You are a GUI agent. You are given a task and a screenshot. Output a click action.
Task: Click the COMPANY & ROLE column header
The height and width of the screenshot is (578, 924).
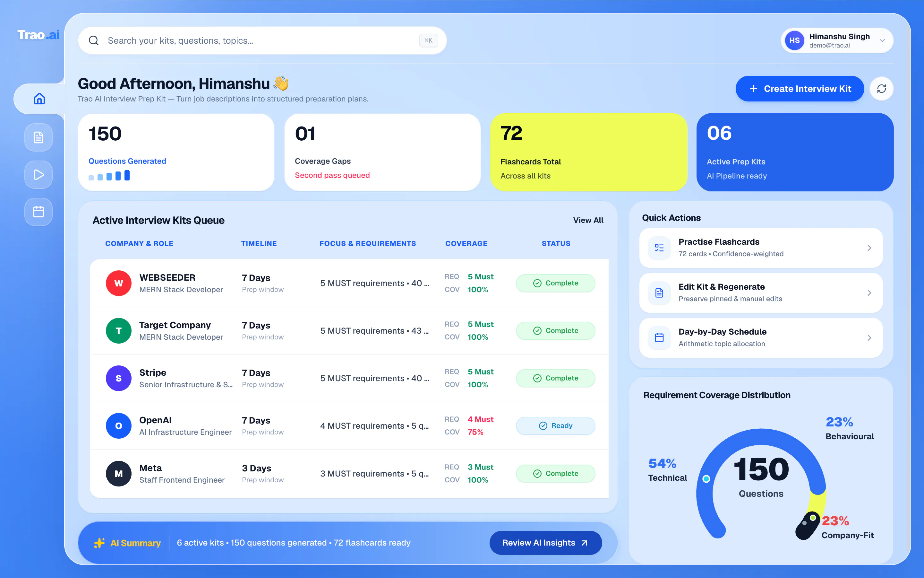(139, 243)
